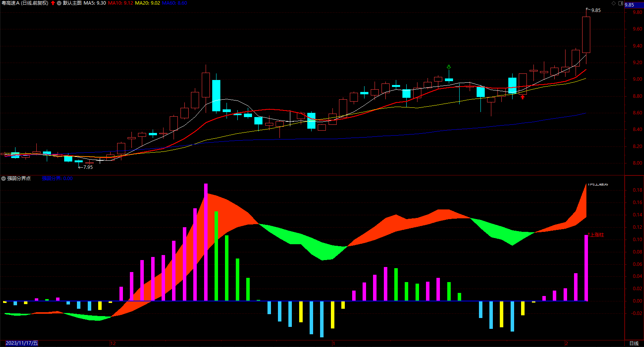Click the diamond icon at top right
Image resolution: width=644 pixels, height=347 pixels.
pos(613,3)
